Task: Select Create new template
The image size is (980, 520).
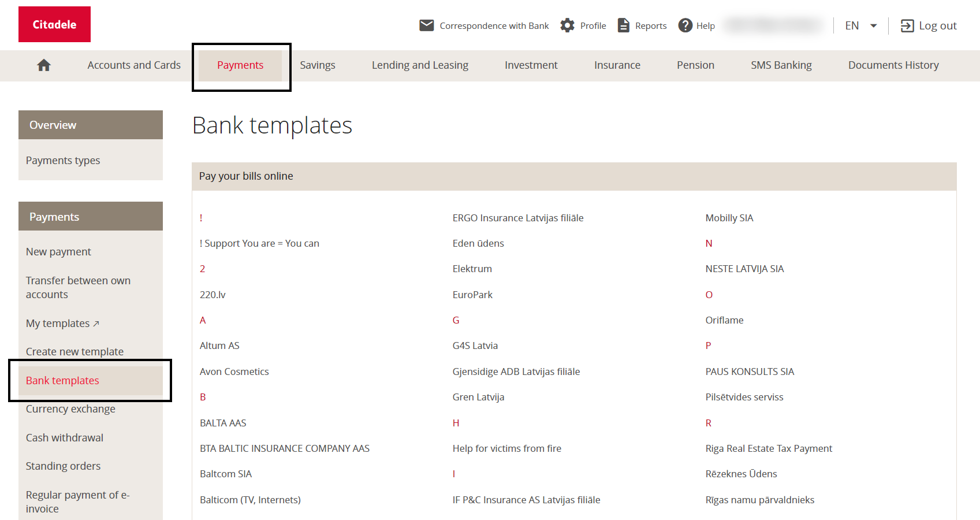Action: coord(74,351)
